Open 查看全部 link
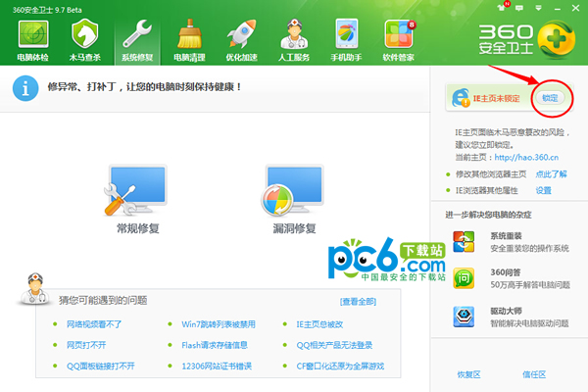 [358, 302]
